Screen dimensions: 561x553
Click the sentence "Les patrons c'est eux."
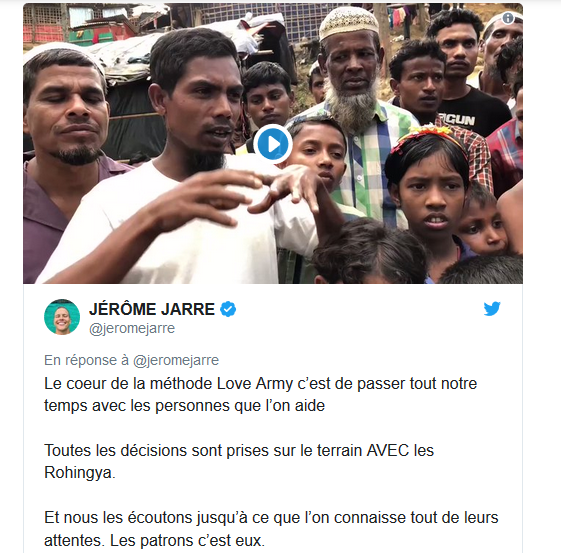[x=187, y=540]
